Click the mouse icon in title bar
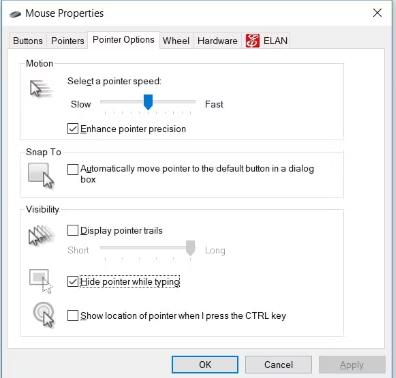Viewport: 396px width, 378px height. [15, 14]
